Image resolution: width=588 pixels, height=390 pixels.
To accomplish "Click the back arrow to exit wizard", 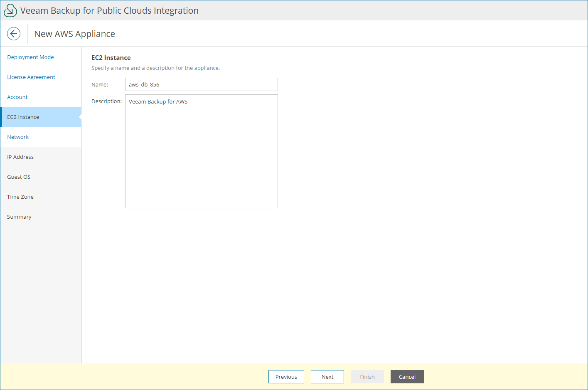I will pos(14,33).
